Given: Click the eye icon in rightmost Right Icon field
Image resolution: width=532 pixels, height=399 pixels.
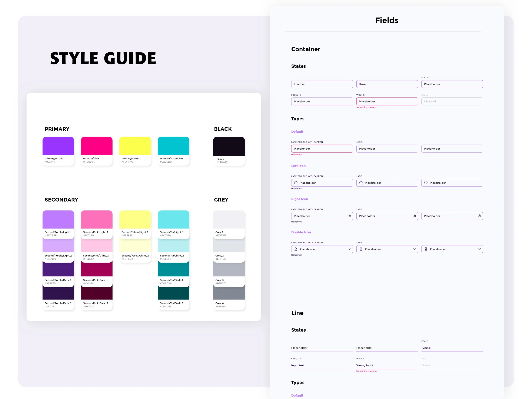Looking at the screenshot, I should (479, 216).
